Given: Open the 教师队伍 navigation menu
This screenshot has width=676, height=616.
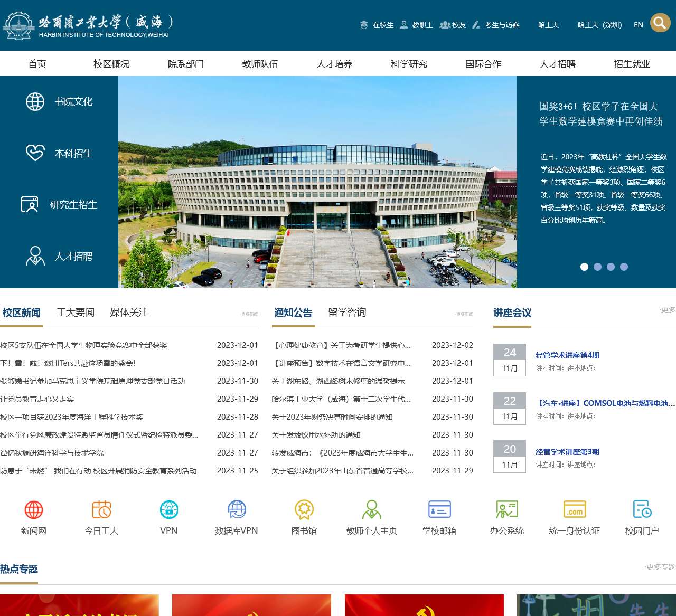Looking at the screenshot, I should click(260, 64).
